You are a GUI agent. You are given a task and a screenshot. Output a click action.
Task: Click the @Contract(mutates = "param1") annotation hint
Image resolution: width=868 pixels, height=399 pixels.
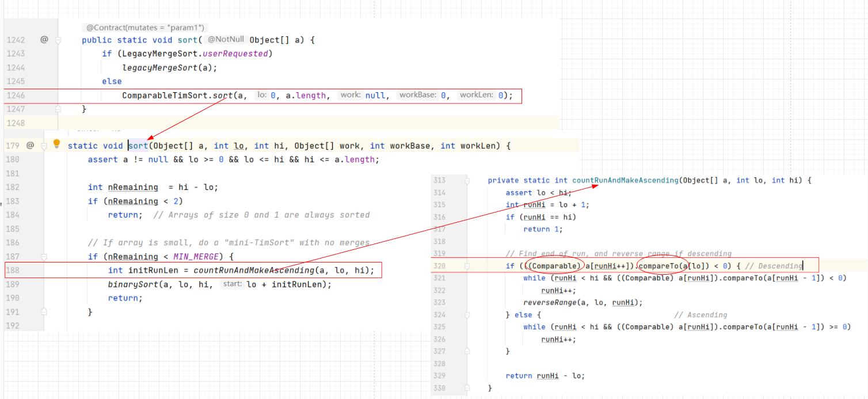click(x=145, y=28)
